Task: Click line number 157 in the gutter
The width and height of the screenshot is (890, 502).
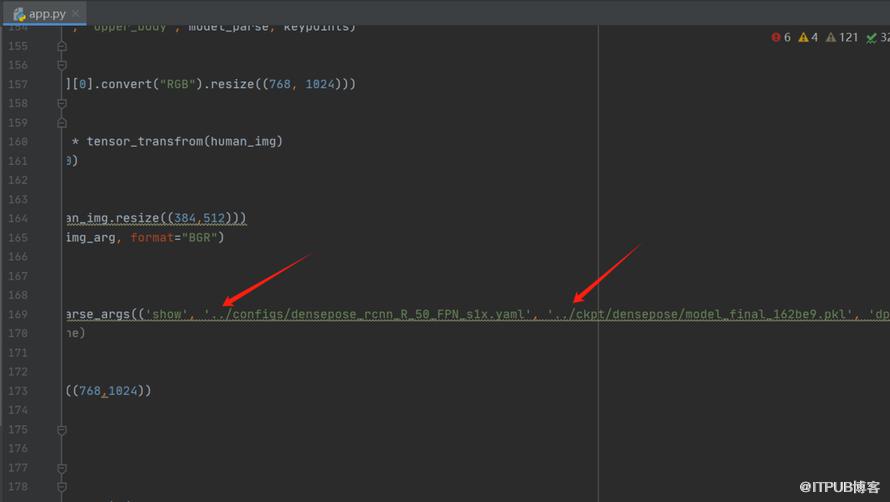Action: pos(18,84)
